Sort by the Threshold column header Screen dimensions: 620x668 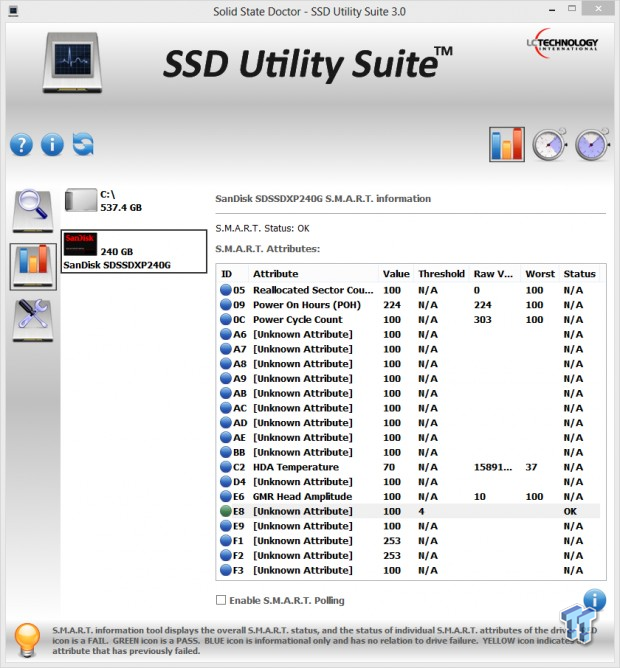(441, 274)
